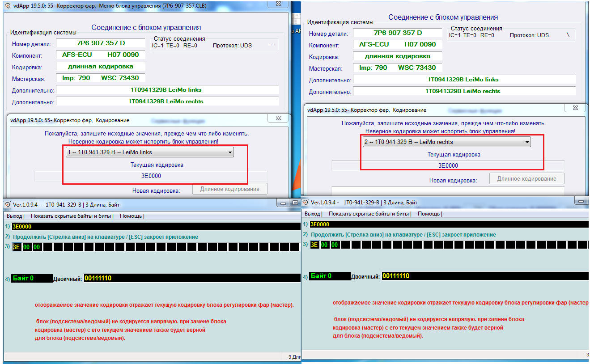590x364 pixels.
Task: Click the Протокол: UDS status text in the right window
Action: pyautogui.click(x=529, y=35)
